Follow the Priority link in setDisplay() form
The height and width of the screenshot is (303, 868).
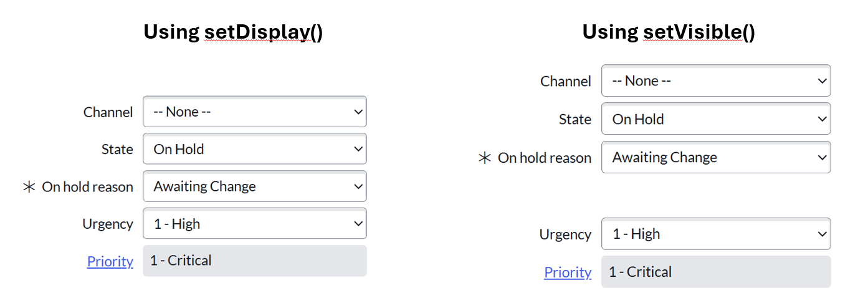110,261
